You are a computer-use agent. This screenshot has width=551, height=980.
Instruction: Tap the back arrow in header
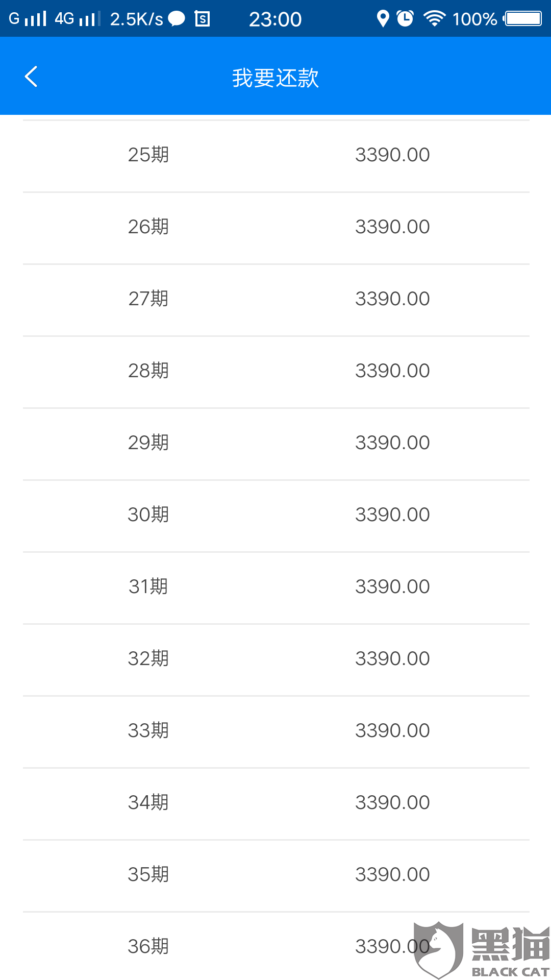click(x=32, y=77)
